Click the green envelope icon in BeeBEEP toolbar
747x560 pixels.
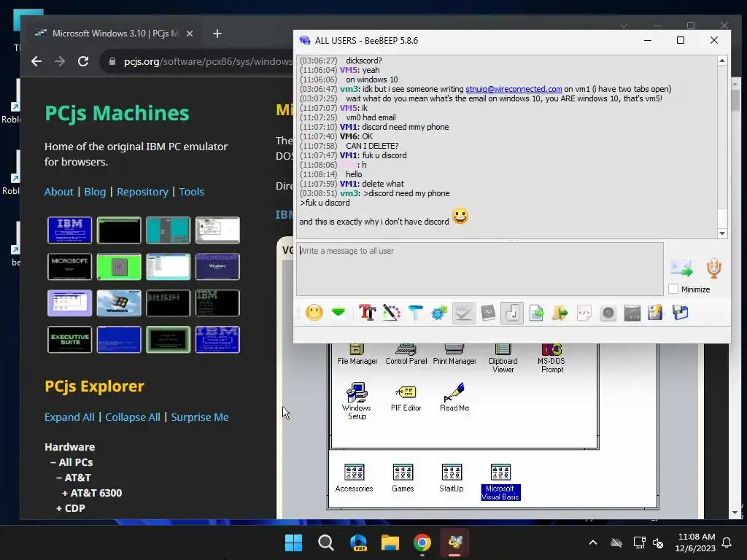click(x=338, y=313)
